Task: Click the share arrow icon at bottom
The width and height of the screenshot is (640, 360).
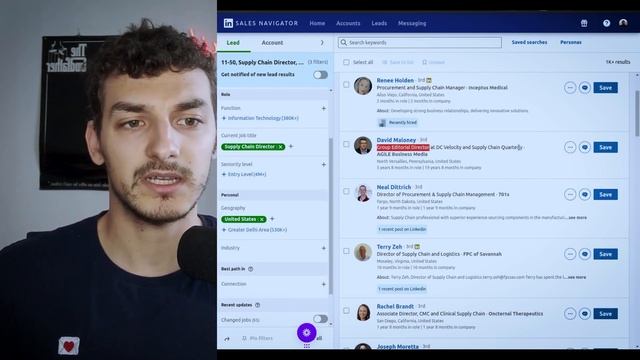Action: click(227, 339)
